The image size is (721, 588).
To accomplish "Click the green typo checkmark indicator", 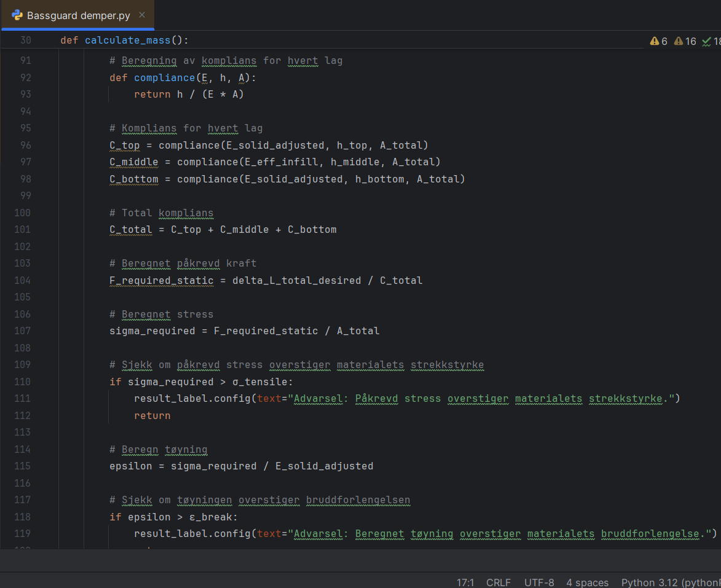I will [x=707, y=41].
